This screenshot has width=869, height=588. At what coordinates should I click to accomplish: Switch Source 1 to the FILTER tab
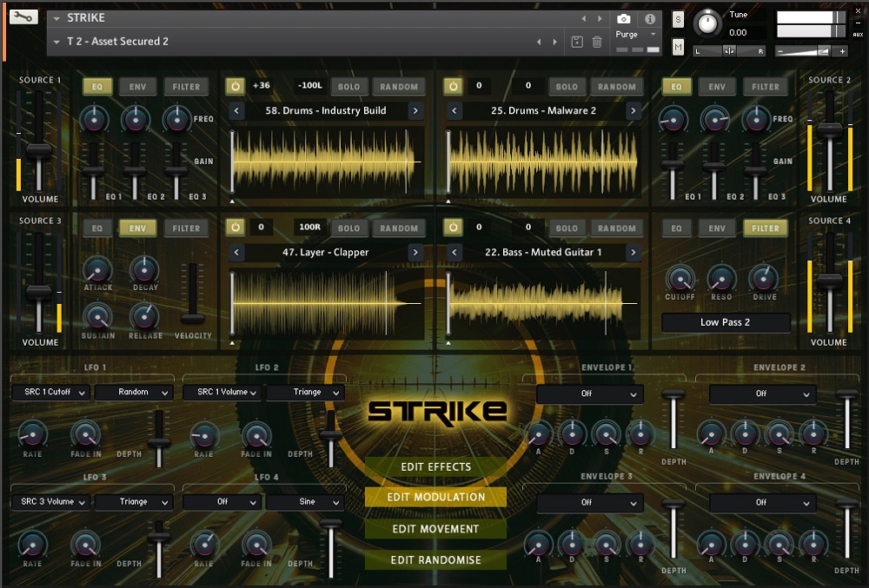coord(186,86)
